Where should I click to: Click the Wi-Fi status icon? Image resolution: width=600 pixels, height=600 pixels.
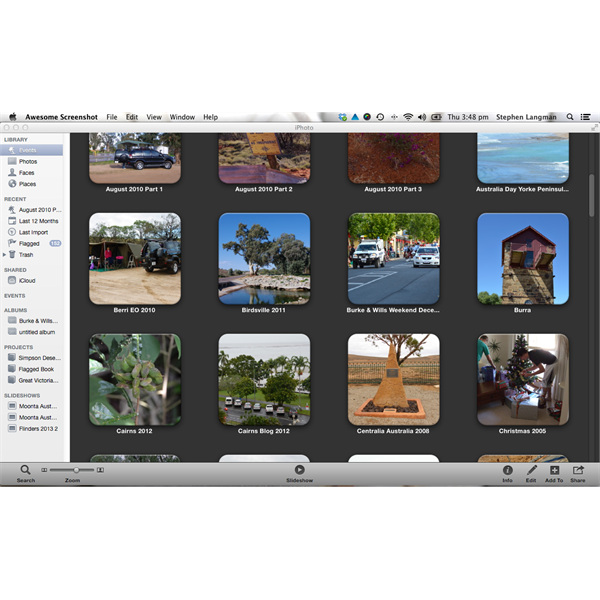click(408, 117)
